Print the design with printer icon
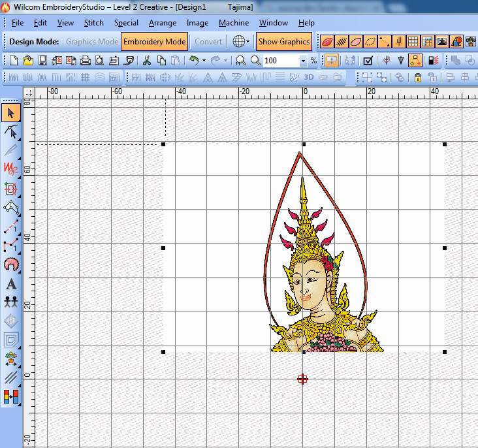Image resolution: width=478 pixels, height=448 pixels. (86, 60)
